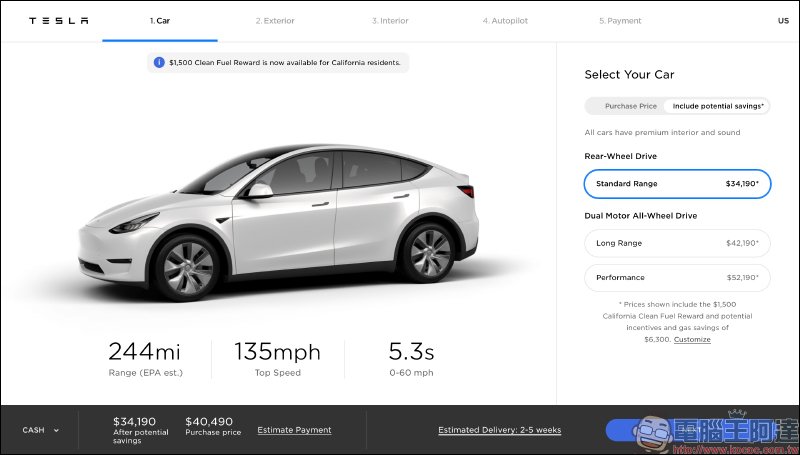The image size is (800, 455).
Task: Toggle pricing to Purchase Price
Action: click(x=630, y=106)
